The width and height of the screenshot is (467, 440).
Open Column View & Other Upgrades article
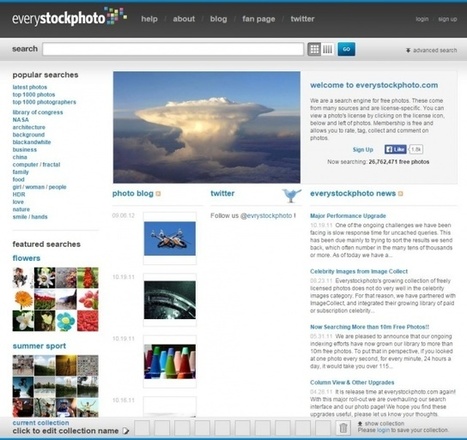352,382
